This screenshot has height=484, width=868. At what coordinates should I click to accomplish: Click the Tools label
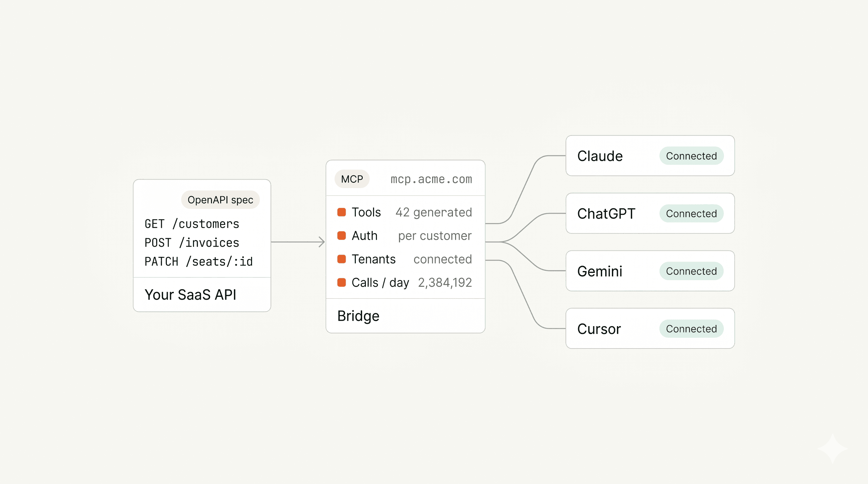pyautogui.click(x=366, y=212)
